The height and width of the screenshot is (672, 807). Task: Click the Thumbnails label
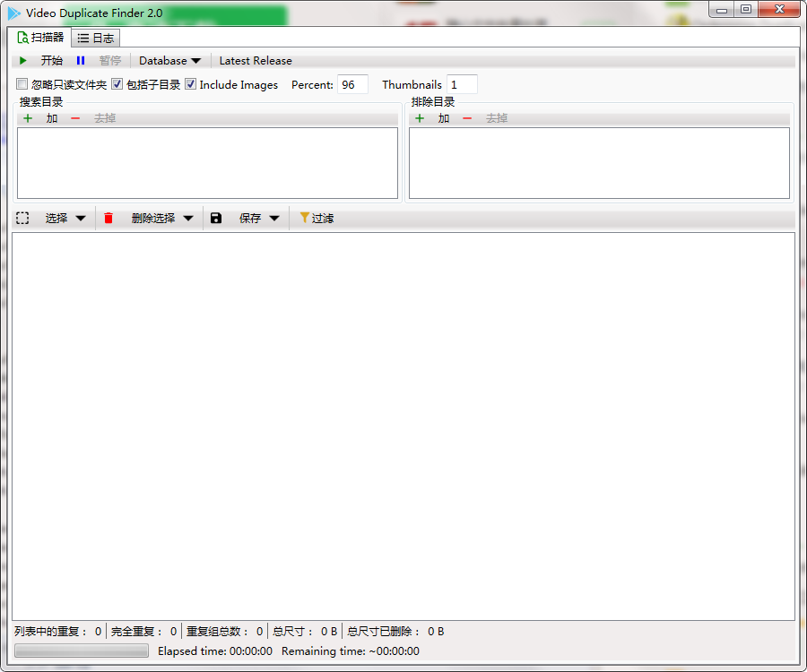coord(412,84)
